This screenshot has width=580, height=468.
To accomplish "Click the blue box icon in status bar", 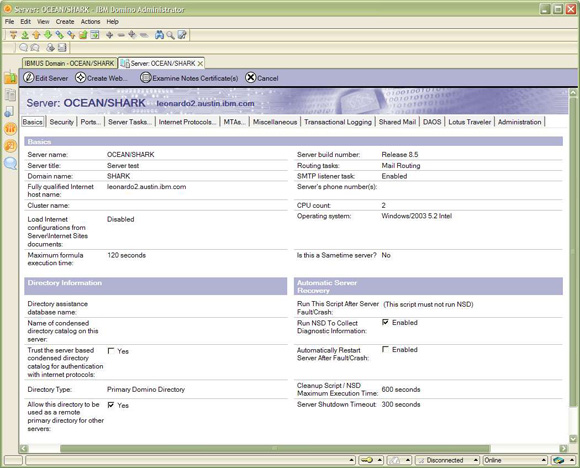I will pyautogui.click(x=559, y=460).
